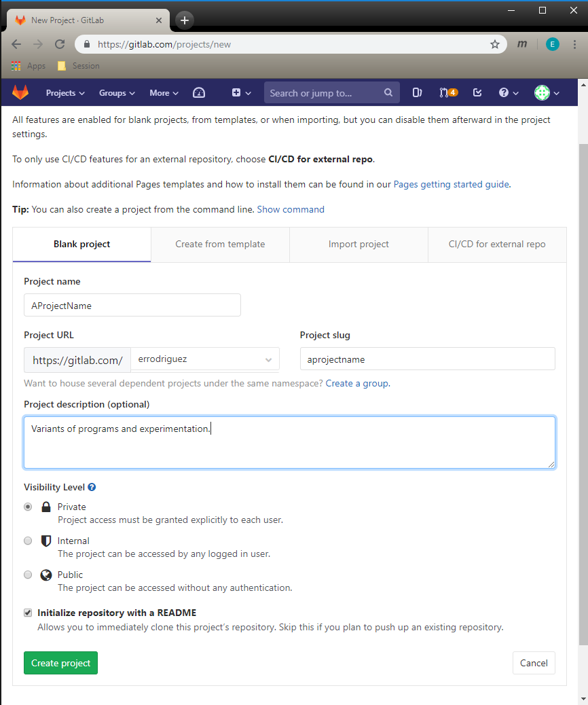This screenshot has width=588, height=705.
Task: Open the activity gauge icon in navbar
Action: [x=199, y=93]
